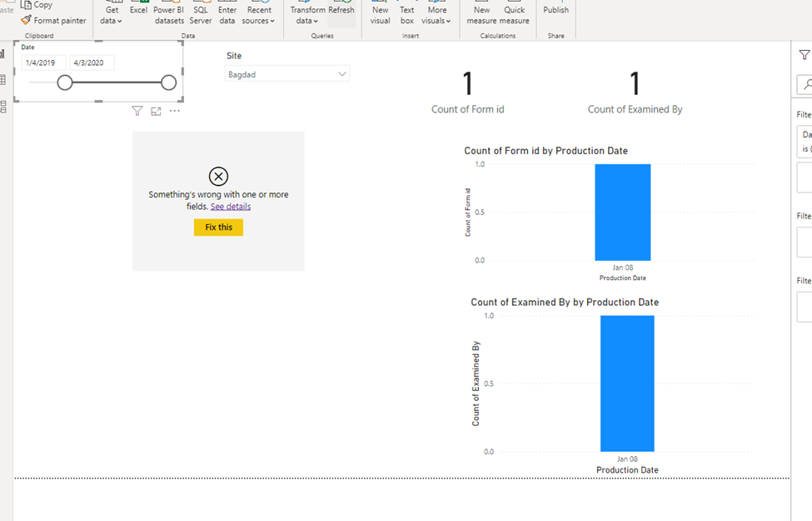Edit the end date 4/3/2020 field
812x521 pixels.
click(x=92, y=63)
